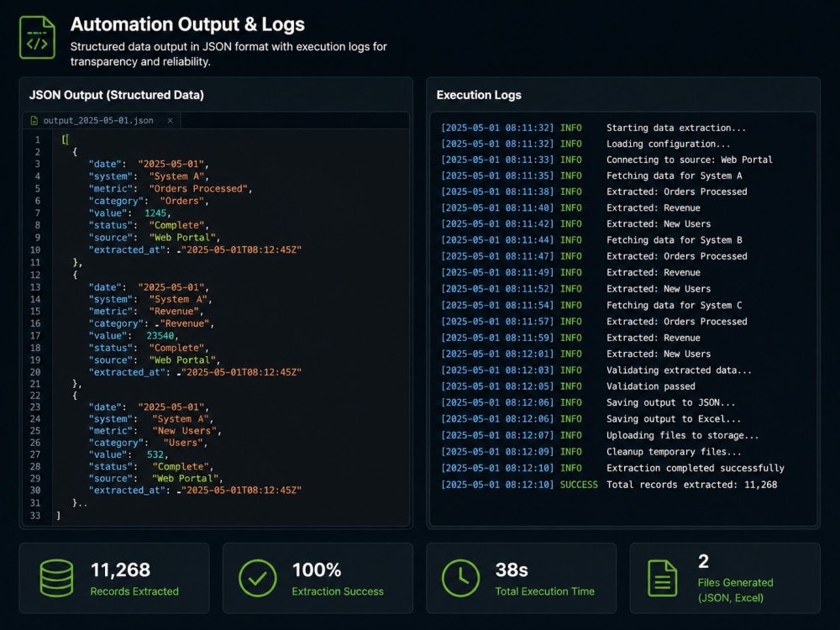Click the number 2 in Files Generated card

click(703, 561)
